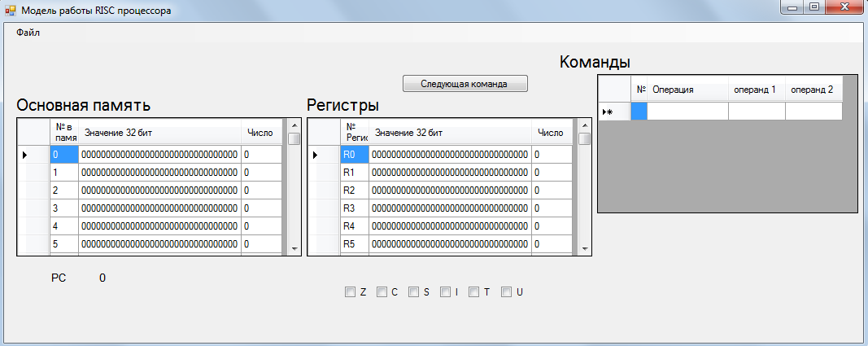Open the Файл menu

point(28,33)
